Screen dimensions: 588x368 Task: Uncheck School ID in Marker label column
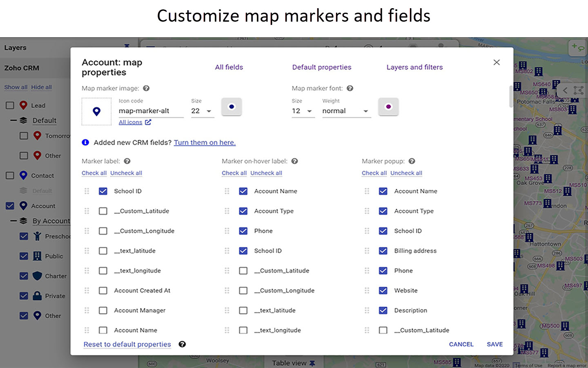pyautogui.click(x=103, y=191)
